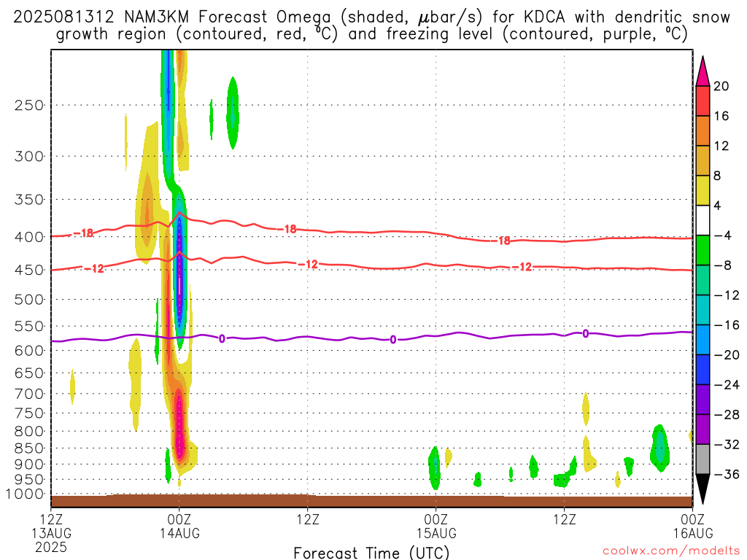Click the 850 pressure level label
Screen dimensions: 747x560
(x=29, y=448)
